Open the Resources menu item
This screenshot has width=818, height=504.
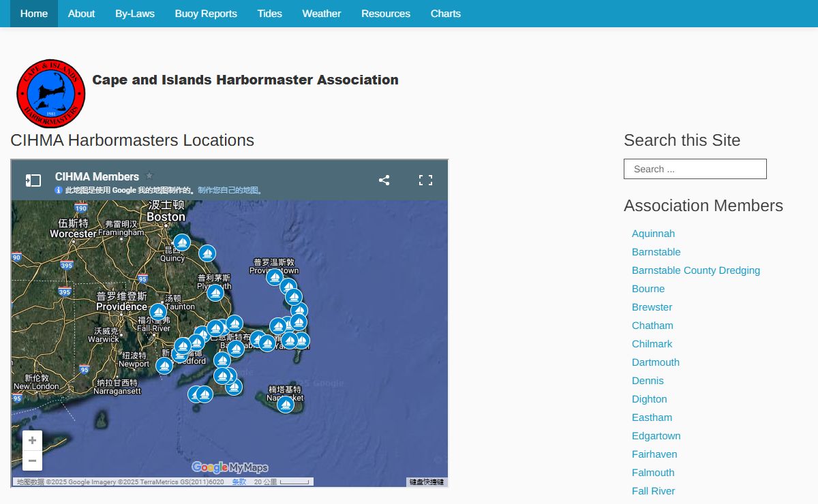386,14
